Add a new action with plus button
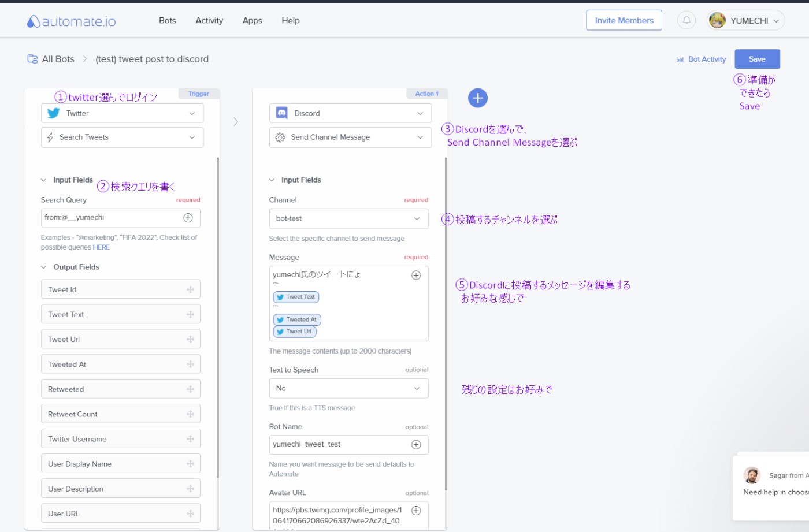This screenshot has width=809, height=532. pos(478,98)
